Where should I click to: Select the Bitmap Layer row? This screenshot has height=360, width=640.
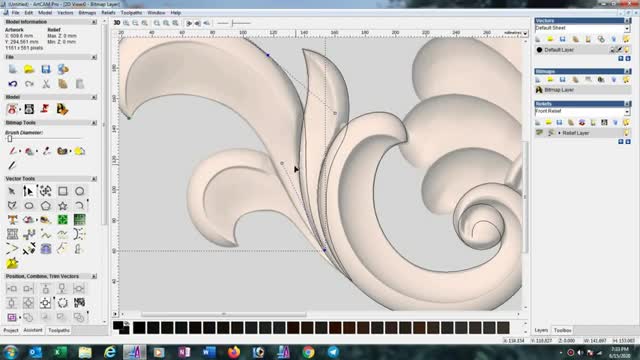tap(583, 90)
